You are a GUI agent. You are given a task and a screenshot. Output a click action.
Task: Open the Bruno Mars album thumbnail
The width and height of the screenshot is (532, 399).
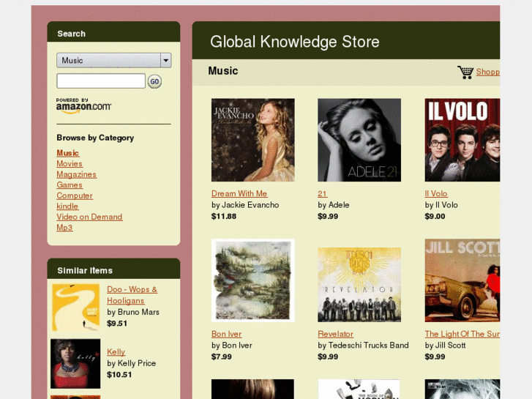click(75, 307)
